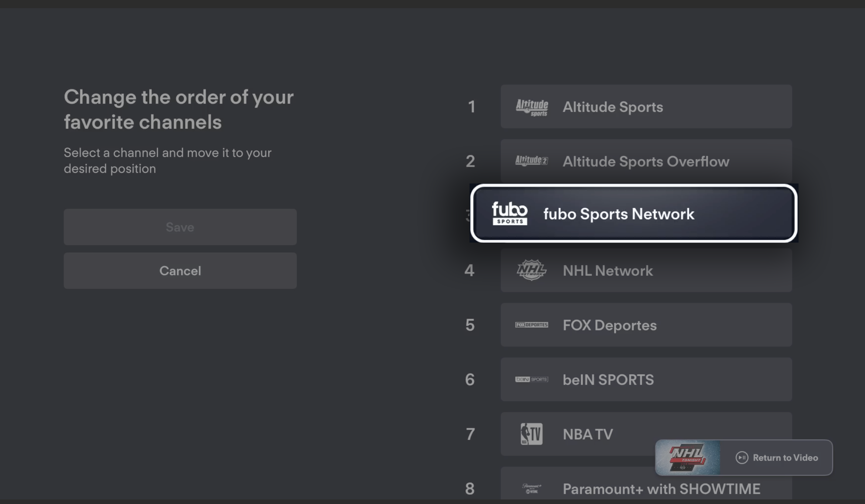Click the NHL Network shield logo
This screenshot has height=504, width=865.
(x=532, y=270)
